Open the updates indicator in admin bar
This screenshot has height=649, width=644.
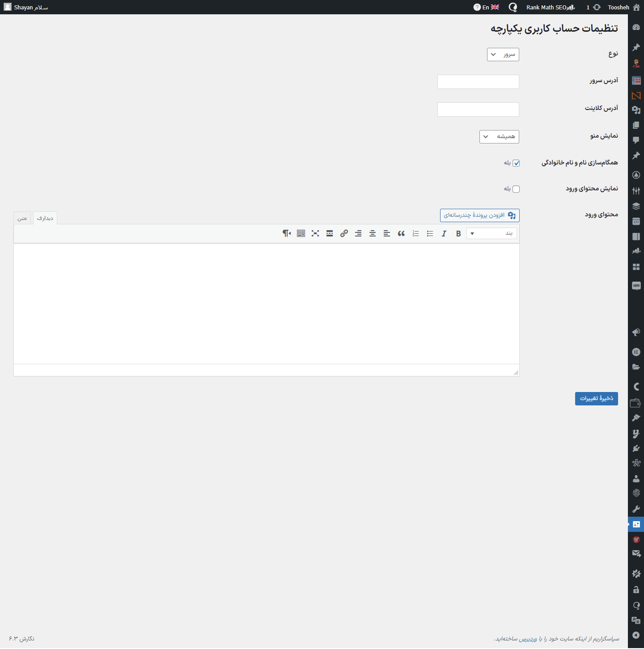[593, 7]
